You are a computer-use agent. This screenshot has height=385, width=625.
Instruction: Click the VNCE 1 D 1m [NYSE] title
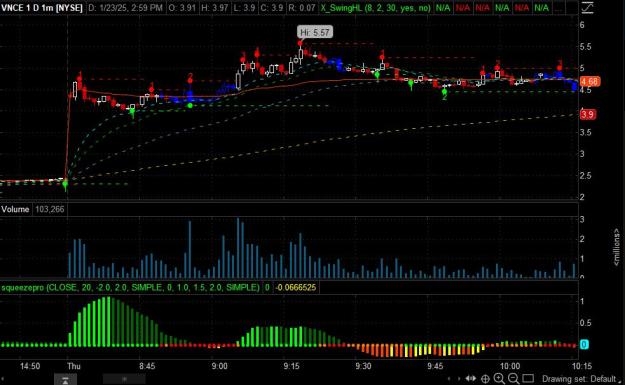[x=42, y=8]
